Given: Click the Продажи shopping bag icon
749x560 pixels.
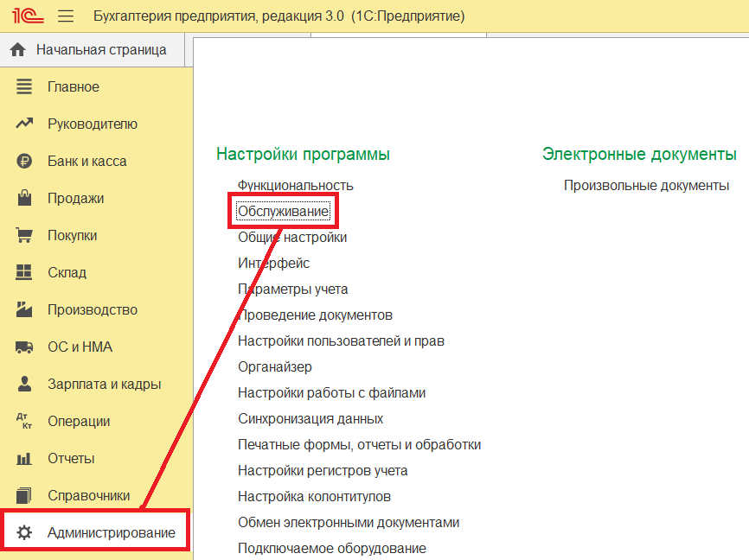Looking at the screenshot, I should [24, 198].
